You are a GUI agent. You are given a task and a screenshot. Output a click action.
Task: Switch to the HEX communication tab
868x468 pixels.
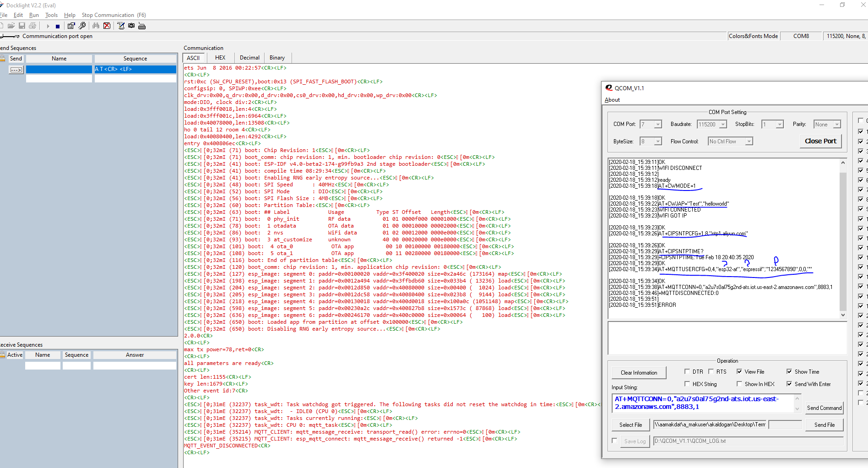(220, 57)
